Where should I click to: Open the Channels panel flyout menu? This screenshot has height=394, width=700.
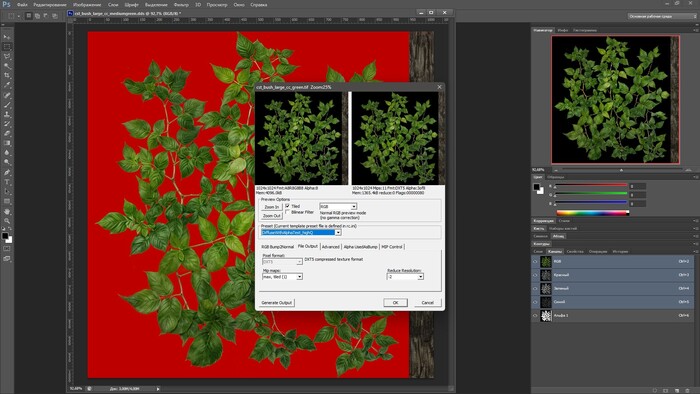(696, 252)
